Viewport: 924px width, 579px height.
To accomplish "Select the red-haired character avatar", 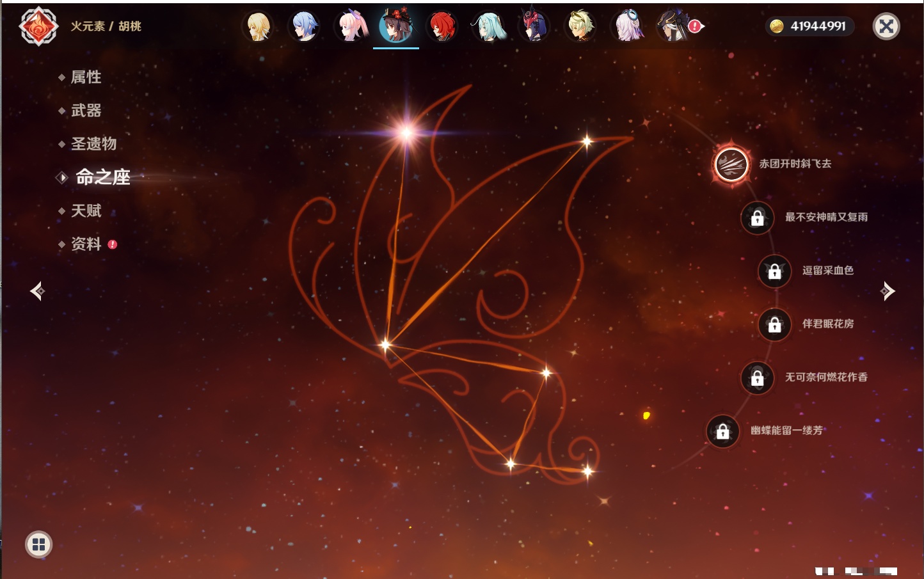I will (442, 27).
